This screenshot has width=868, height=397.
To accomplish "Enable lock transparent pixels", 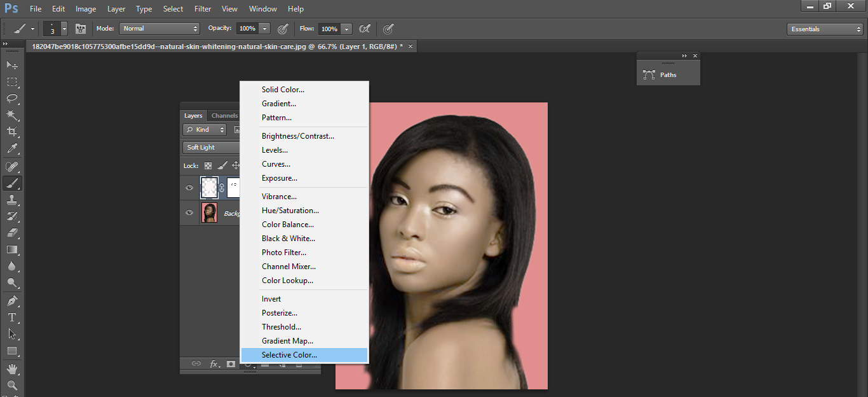I will point(208,165).
